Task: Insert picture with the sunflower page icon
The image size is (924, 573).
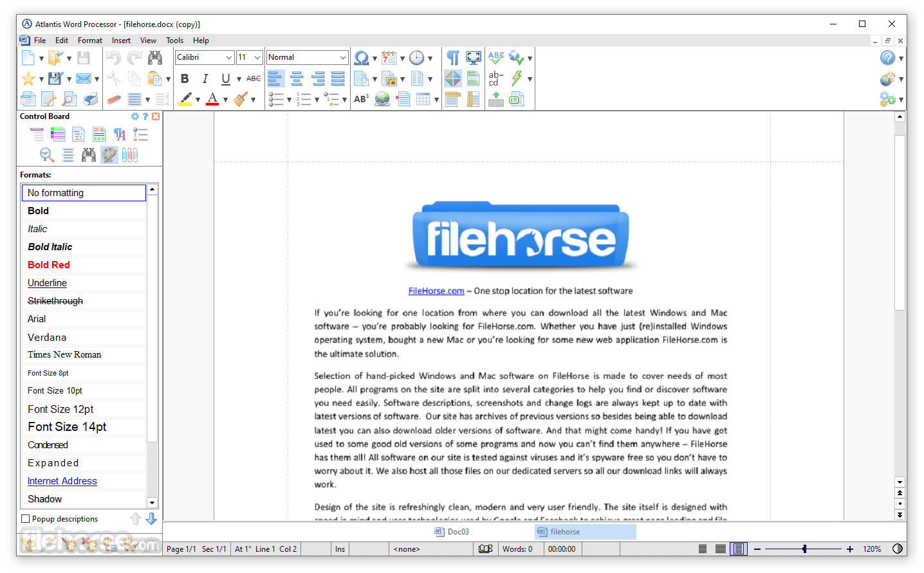Action: click(389, 78)
